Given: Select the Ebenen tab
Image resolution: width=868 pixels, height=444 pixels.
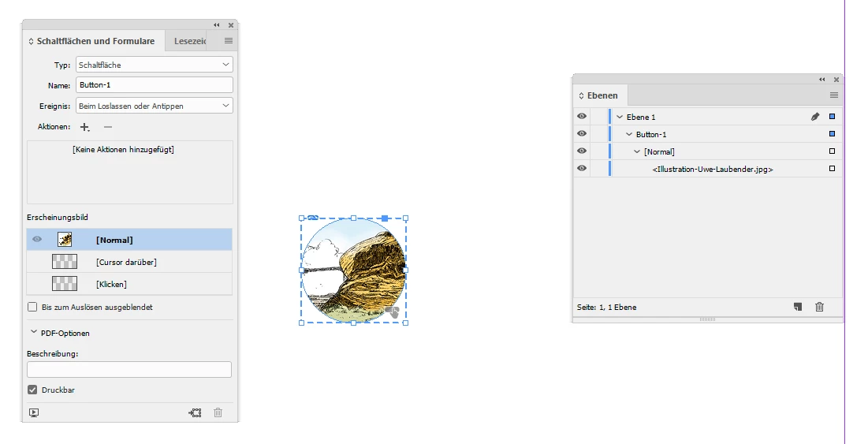Looking at the screenshot, I should coord(602,95).
